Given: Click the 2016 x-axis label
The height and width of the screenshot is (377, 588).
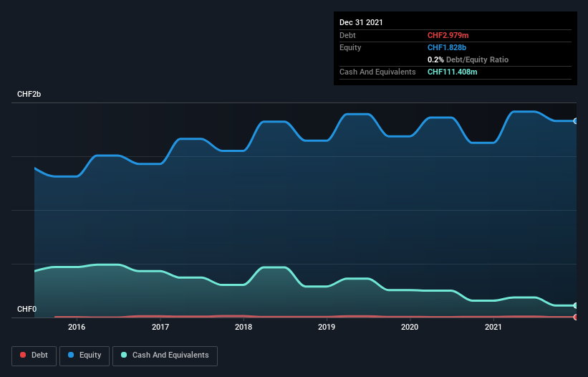Looking at the screenshot, I should tap(77, 327).
